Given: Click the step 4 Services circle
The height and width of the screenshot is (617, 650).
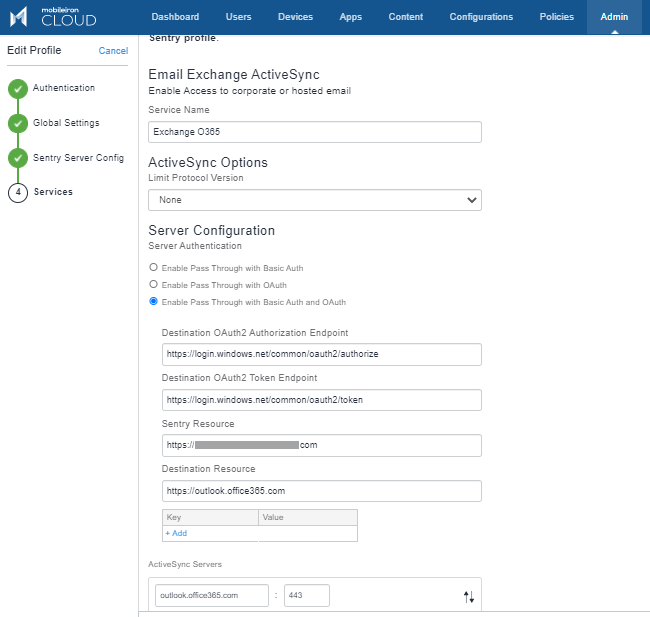Looking at the screenshot, I should tap(18, 192).
